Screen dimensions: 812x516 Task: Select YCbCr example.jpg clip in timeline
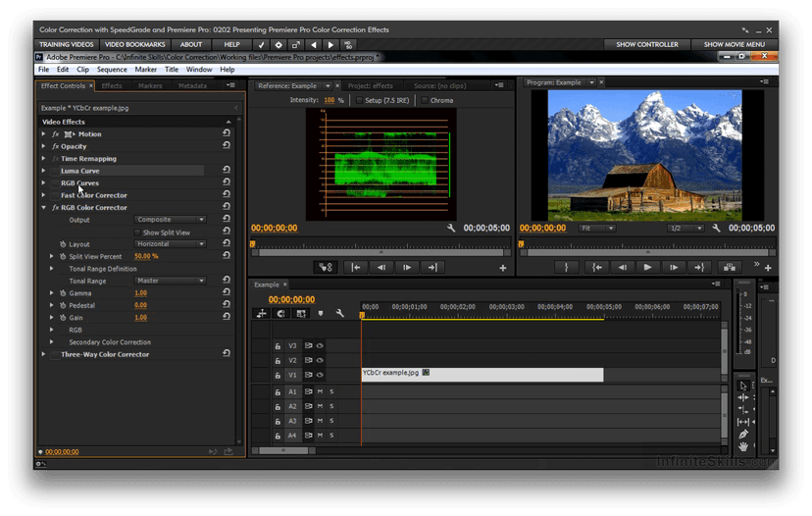pos(482,375)
